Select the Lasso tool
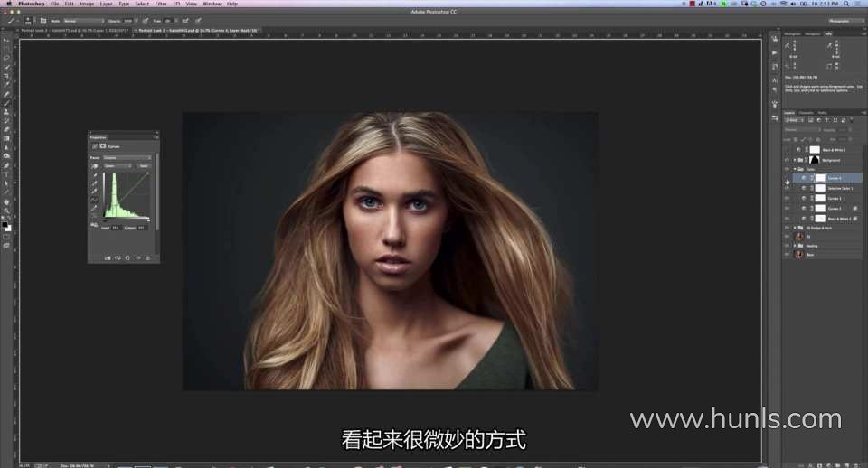868x468 pixels. pos(6,58)
